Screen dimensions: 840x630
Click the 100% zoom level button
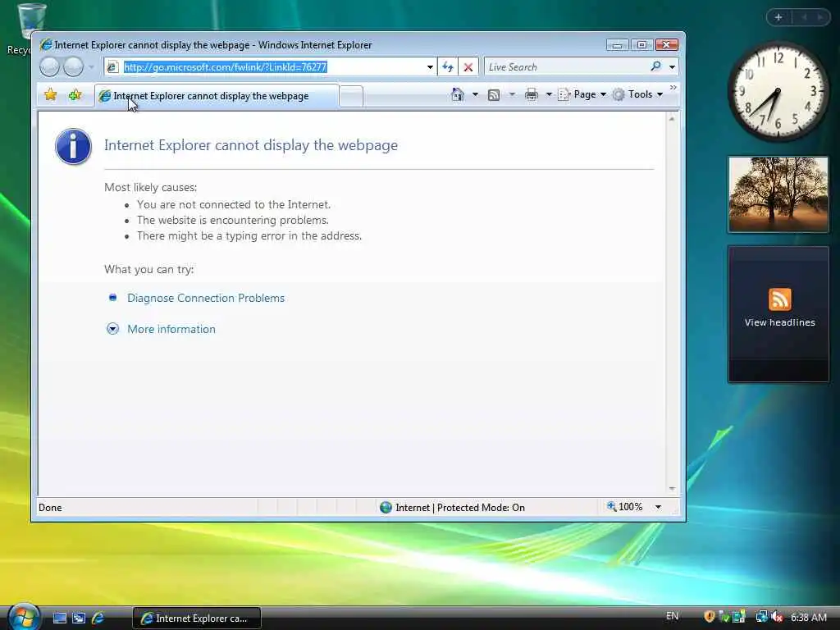[x=624, y=507]
